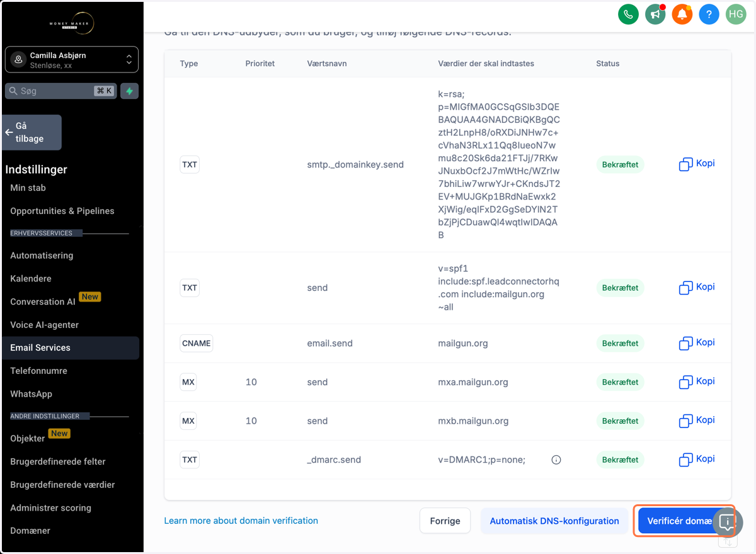Click the blue help question mark icon
This screenshot has width=756, height=554.
pos(709,14)
